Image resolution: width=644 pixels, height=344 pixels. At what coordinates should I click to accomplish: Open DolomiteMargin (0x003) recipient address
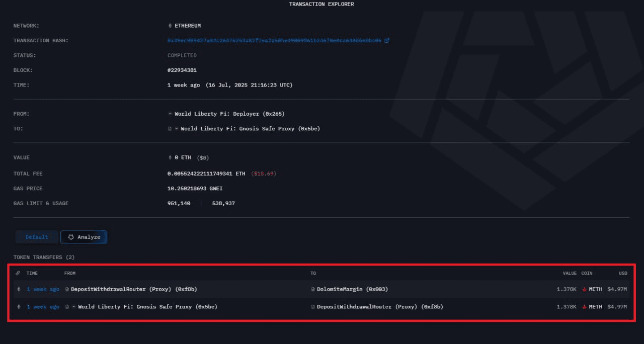[x=352, y=289]
